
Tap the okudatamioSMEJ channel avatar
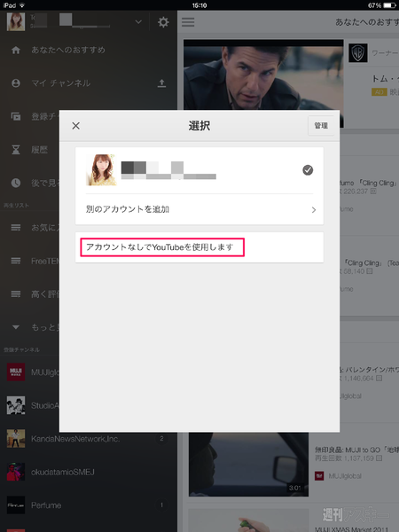coord(16,472)
